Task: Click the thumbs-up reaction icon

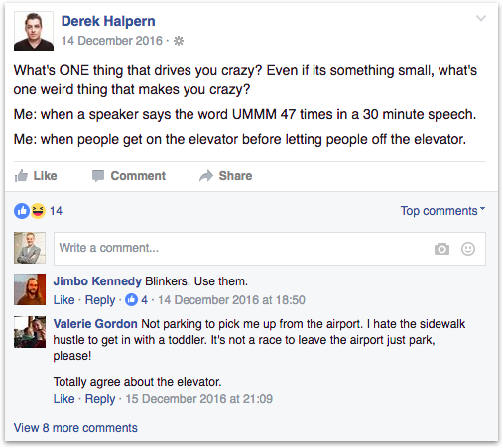Action: tap(22, 211)
